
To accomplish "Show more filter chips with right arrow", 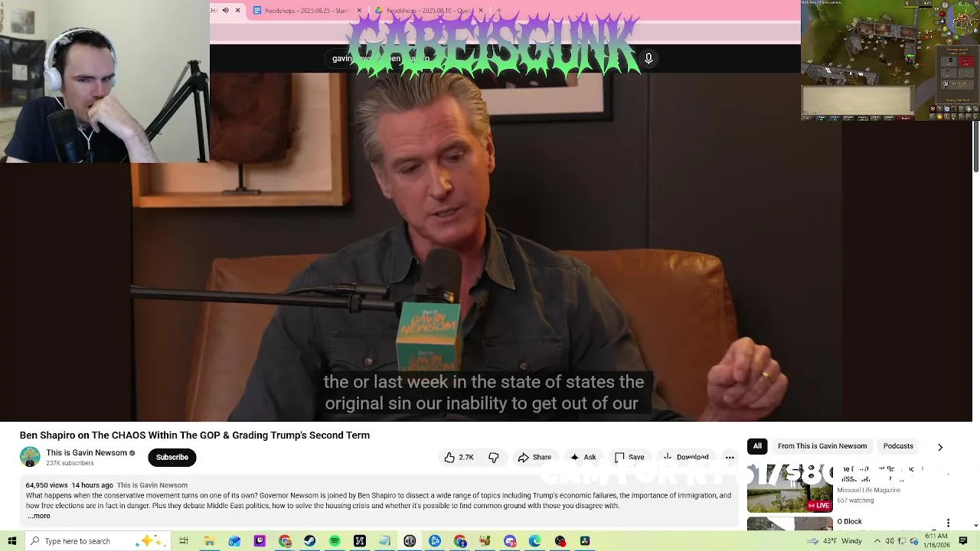I will click(x=940, y=447).
